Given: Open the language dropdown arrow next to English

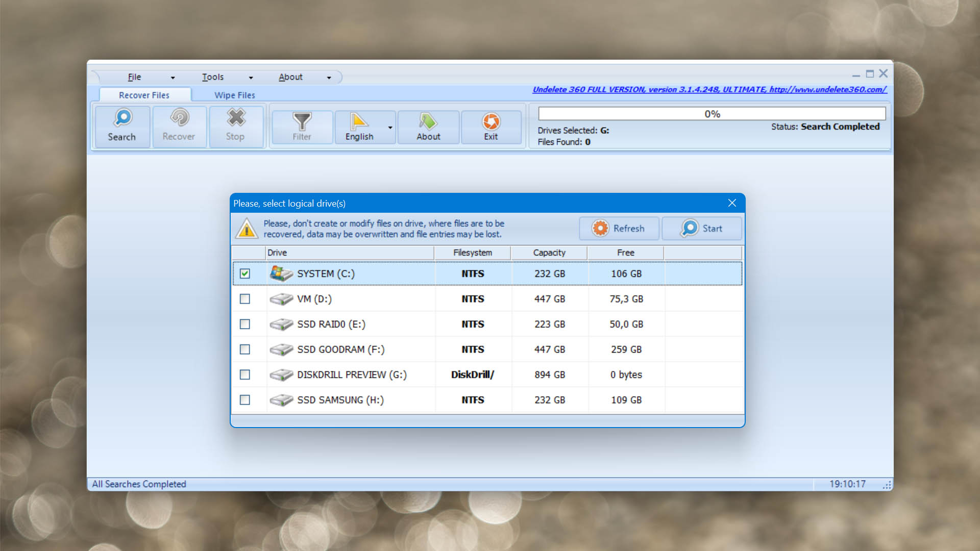Looking at the screenshot, I should tap(390, 128).
